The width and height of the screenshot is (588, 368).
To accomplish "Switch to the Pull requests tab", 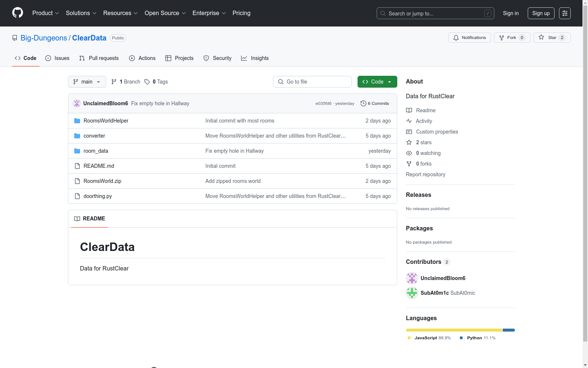I will [x=99, y=58].
